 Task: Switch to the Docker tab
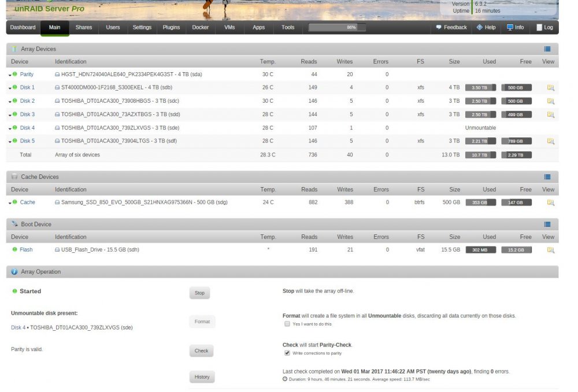pos(201,28)
